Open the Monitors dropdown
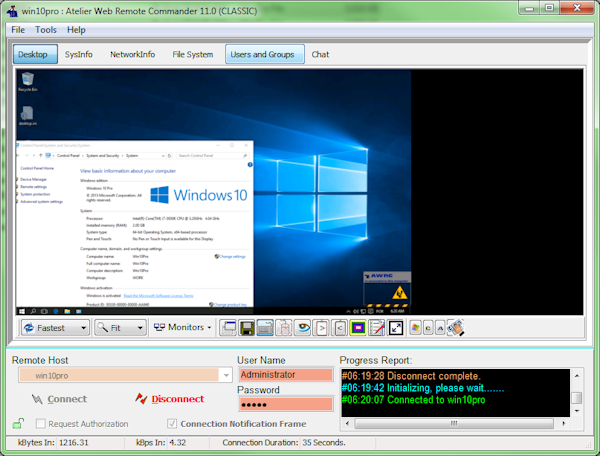This screenshot has width=600, height=456. click(182, 327)
